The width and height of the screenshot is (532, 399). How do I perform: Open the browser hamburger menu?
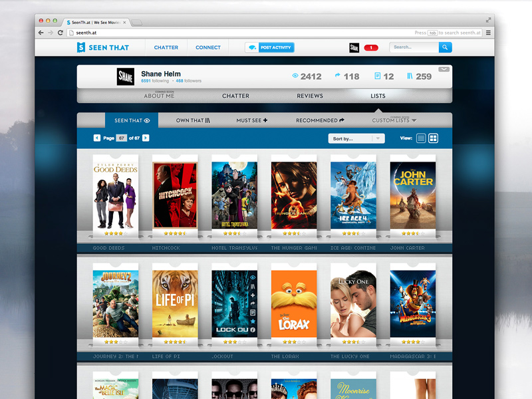(488, 33)
